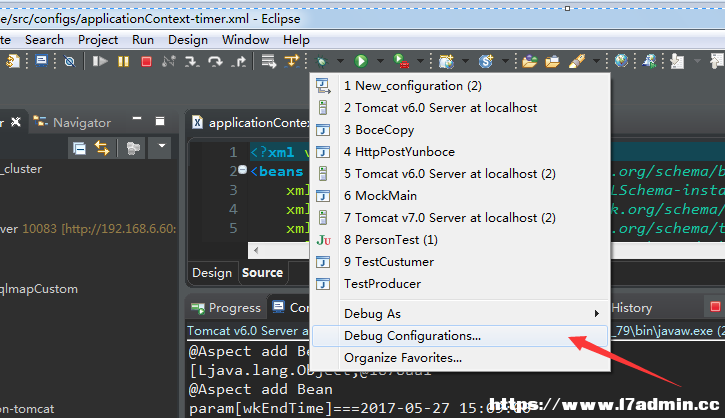
Task: Click the blue S servlet wizard icon
Action: (486, 61)
